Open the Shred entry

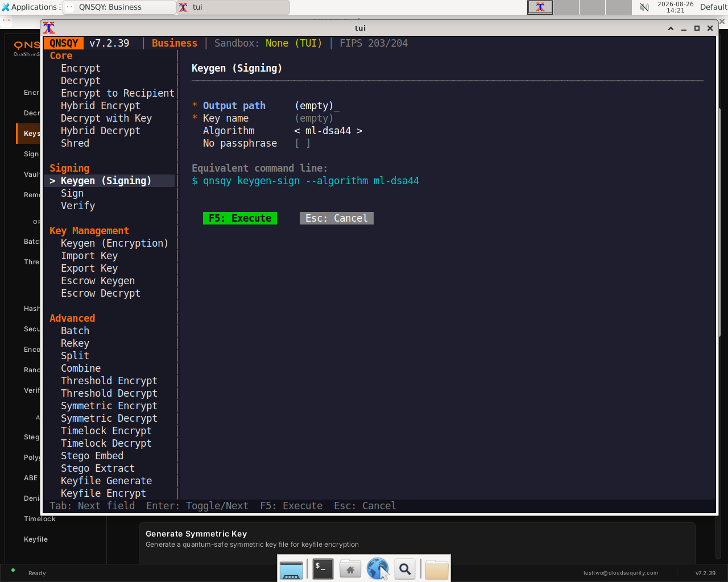click(x=75, y=143)
